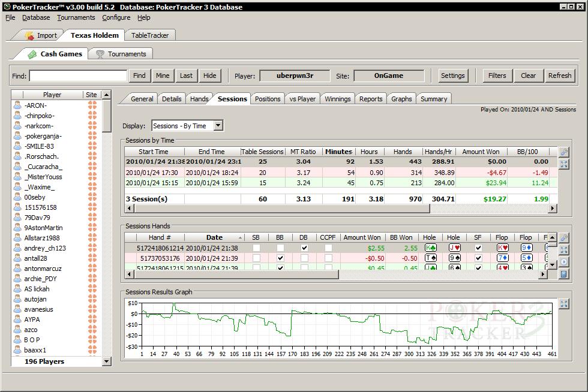Click the hand history document icon
588x392 pixels.
[x=563, y=274]
